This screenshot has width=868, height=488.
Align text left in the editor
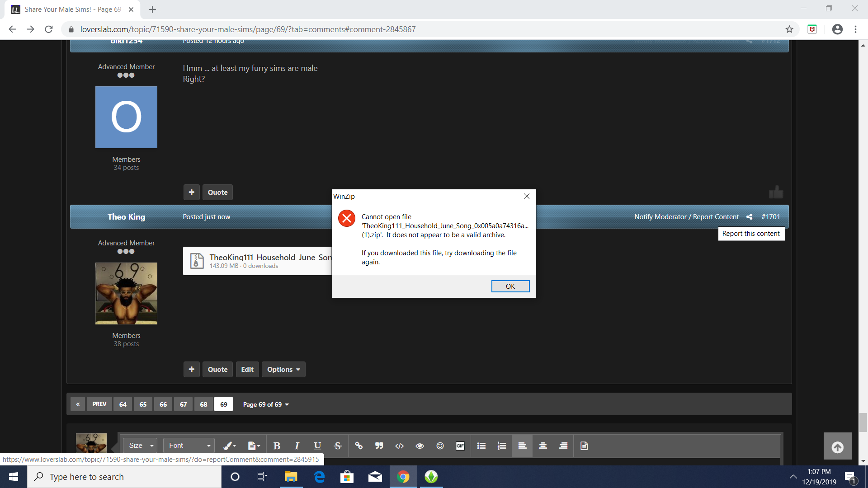coord(522,446)
